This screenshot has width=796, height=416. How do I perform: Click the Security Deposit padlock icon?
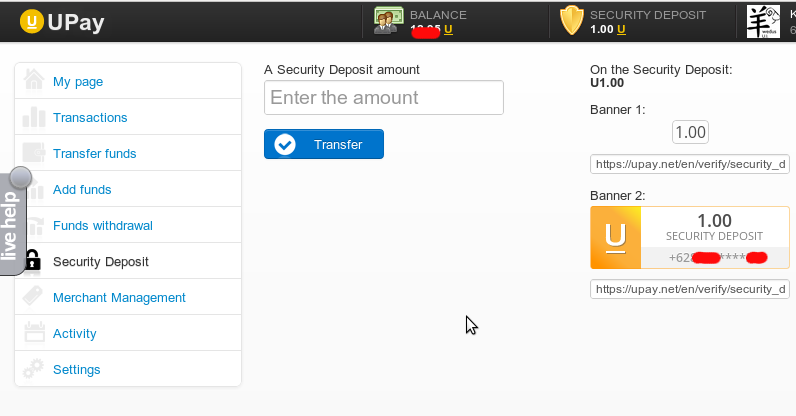coord(34,261)
